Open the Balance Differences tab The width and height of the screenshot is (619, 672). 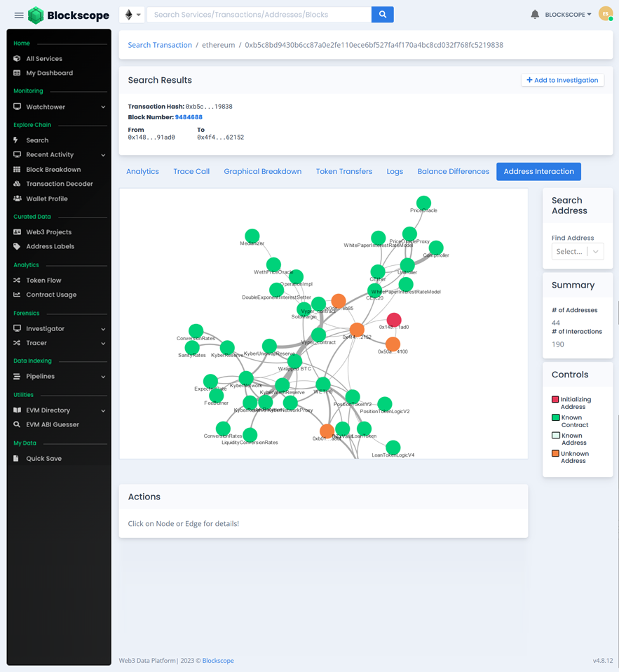[454, 171]
